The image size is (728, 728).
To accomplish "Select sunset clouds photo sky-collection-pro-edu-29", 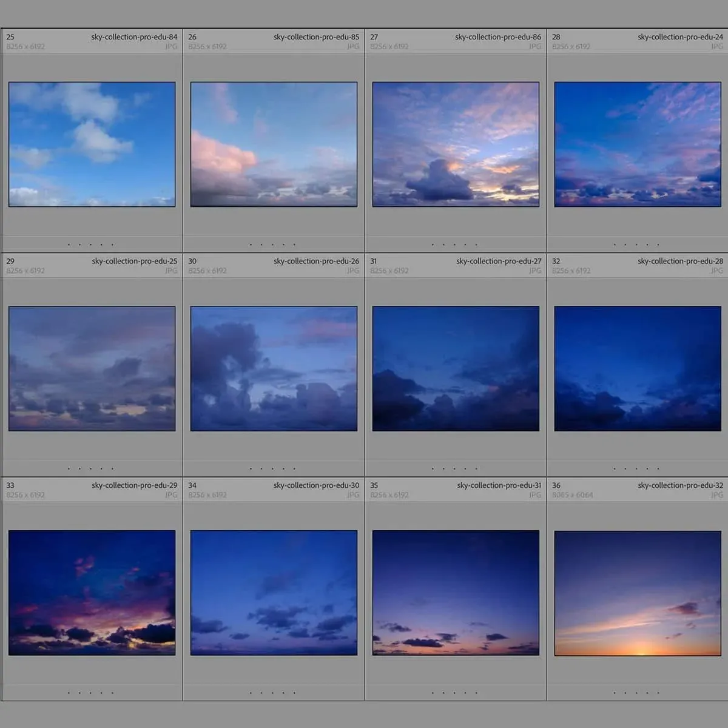I will [x=92, y=593].
